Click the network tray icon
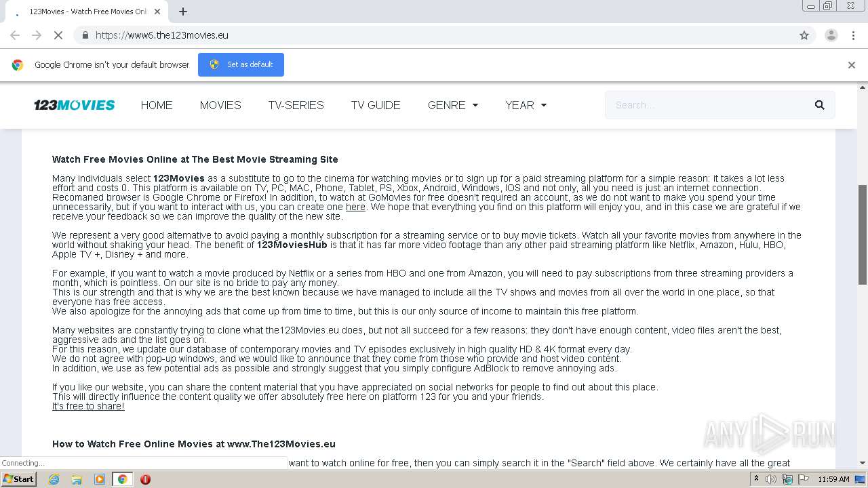Screen dimensions: 868x488 coord(787,479)
